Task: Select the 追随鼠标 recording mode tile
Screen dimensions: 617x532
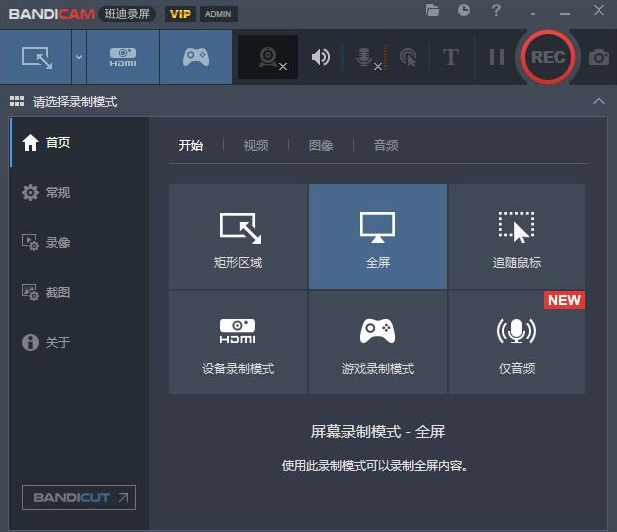Action: (x=516, y=237)
